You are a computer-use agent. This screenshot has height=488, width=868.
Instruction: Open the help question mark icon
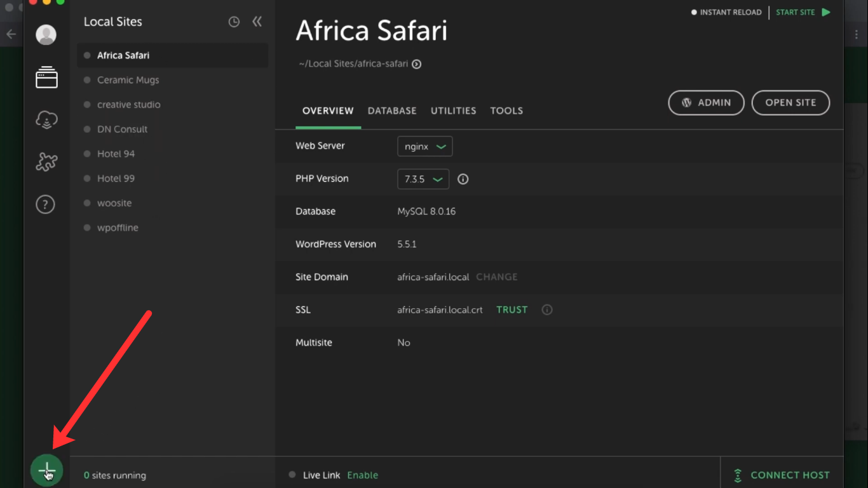[45, 204]
